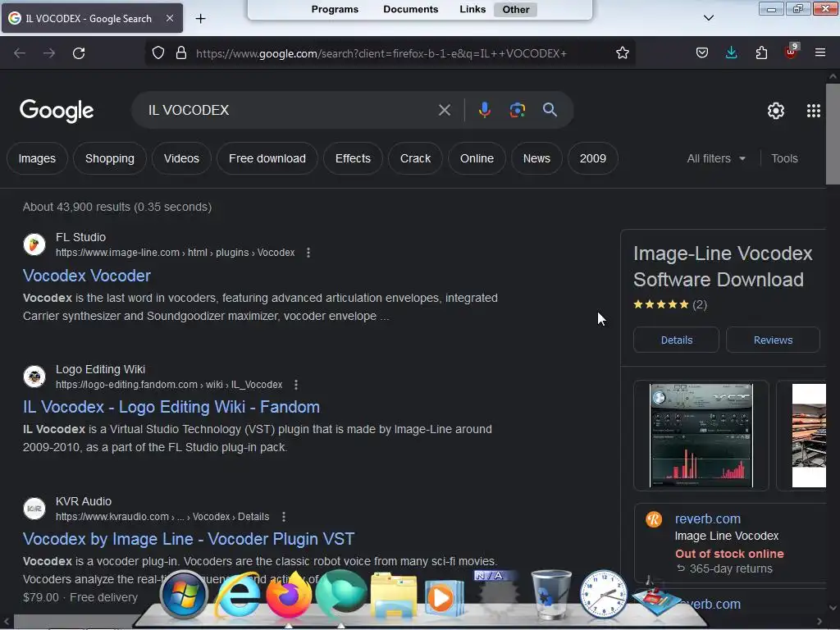Expand the All filters dropdown
The height and width of the screenshot is (630, 840).
[x=716, y=158]
